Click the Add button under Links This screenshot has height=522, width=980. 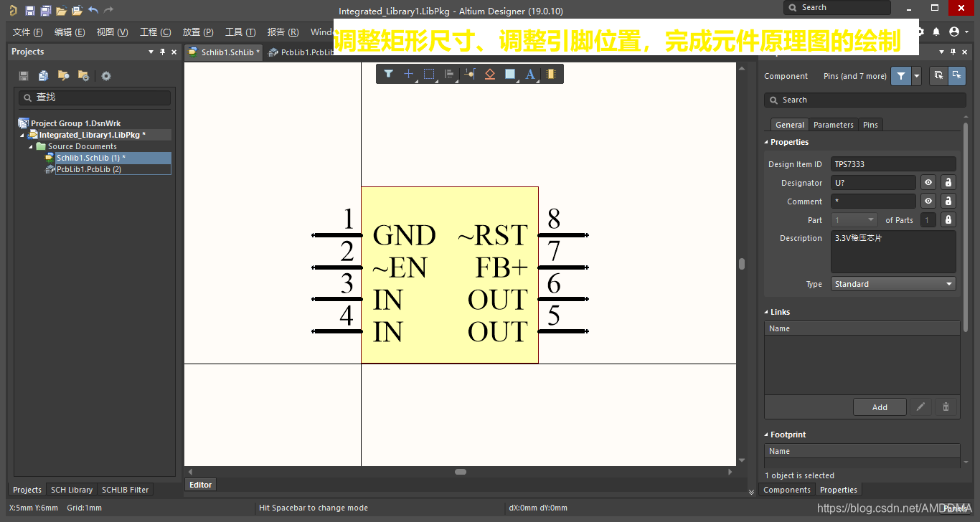[x=880, y=407]
